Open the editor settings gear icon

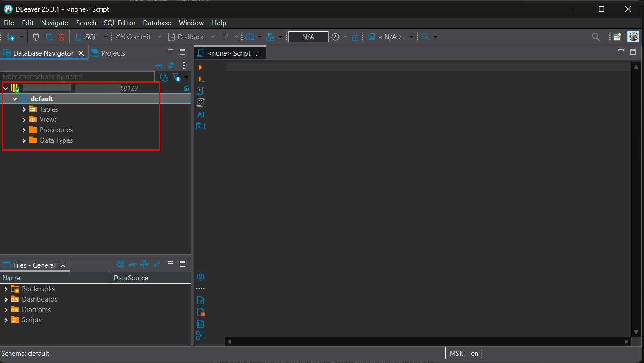(201, 277)
